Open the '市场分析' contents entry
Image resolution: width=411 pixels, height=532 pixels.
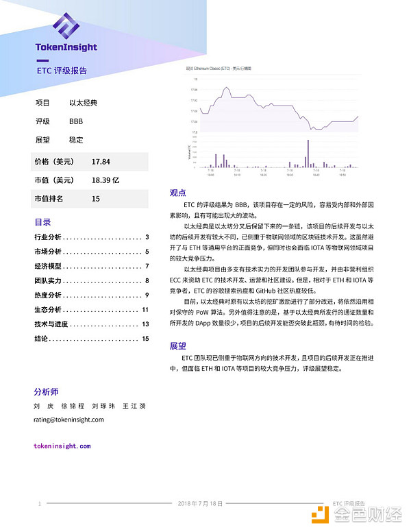click(x=92, y=252)
